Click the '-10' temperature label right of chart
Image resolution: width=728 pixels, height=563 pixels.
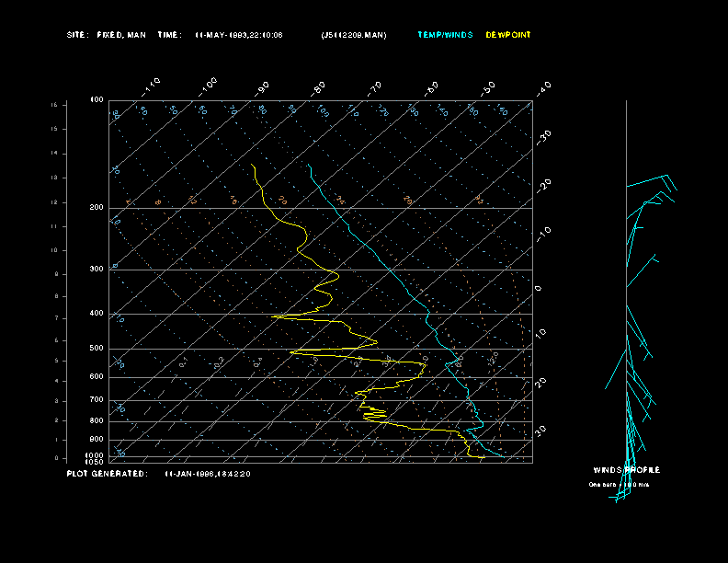tap(543, 235)
